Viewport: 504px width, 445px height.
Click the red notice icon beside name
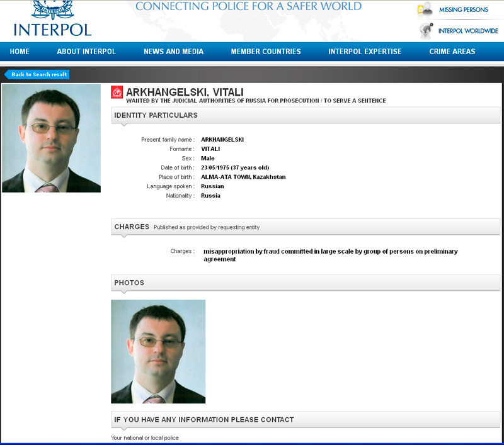coord(117,92)
